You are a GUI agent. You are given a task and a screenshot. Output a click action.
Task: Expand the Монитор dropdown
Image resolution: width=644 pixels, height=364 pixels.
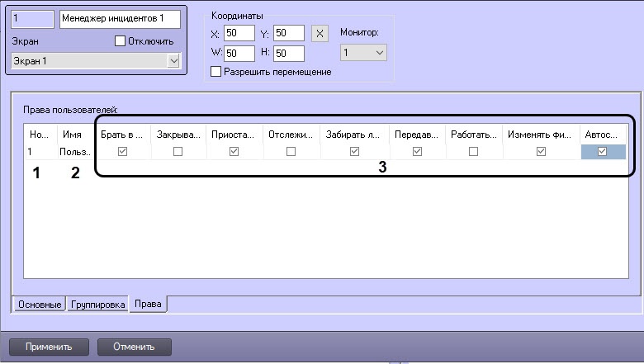(x=363, y=52)
